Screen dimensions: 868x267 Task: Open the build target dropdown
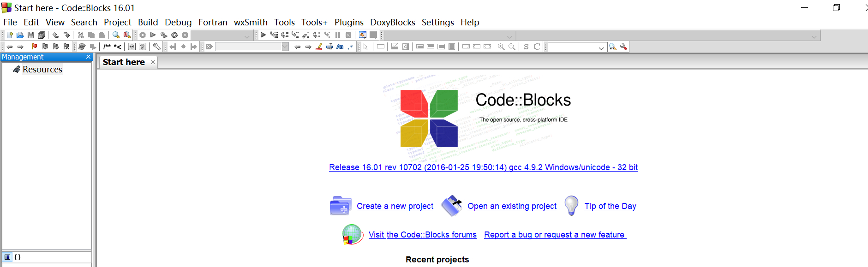point(222,36)
